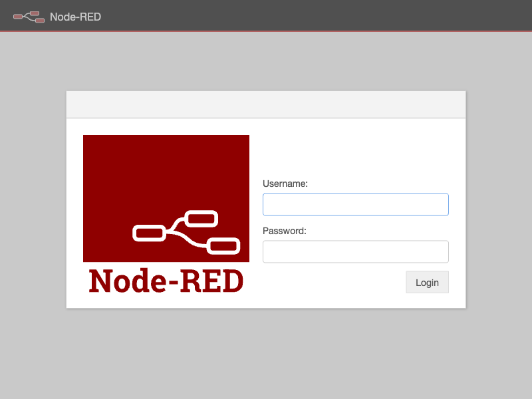Focus the Username input field
Screen dimensions: 532x399
tap(356, 204)
